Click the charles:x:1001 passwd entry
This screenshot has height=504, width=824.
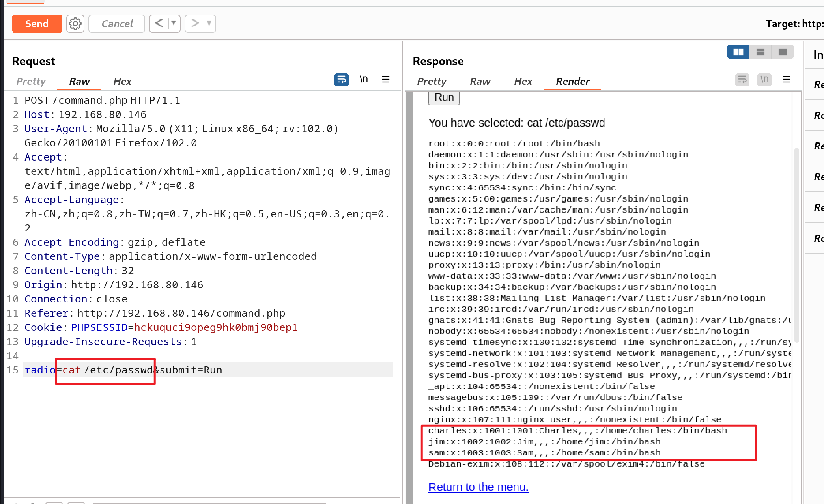click(577, 431)
